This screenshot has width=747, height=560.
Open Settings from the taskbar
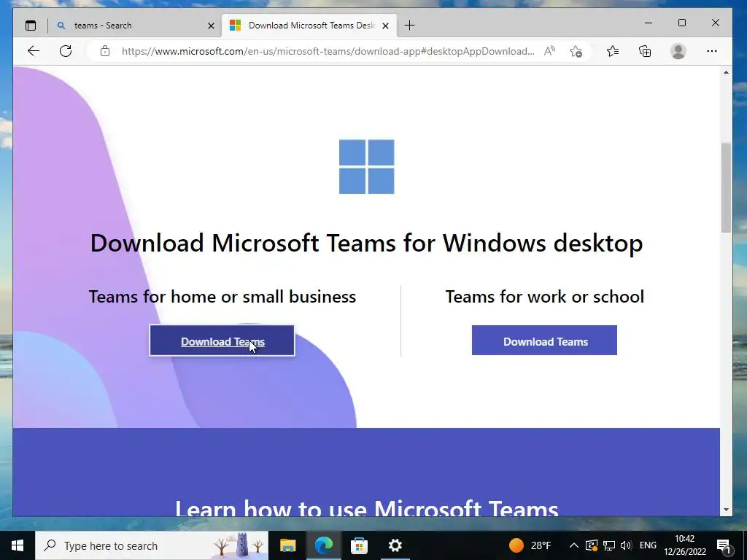click(x=395, y=545)
